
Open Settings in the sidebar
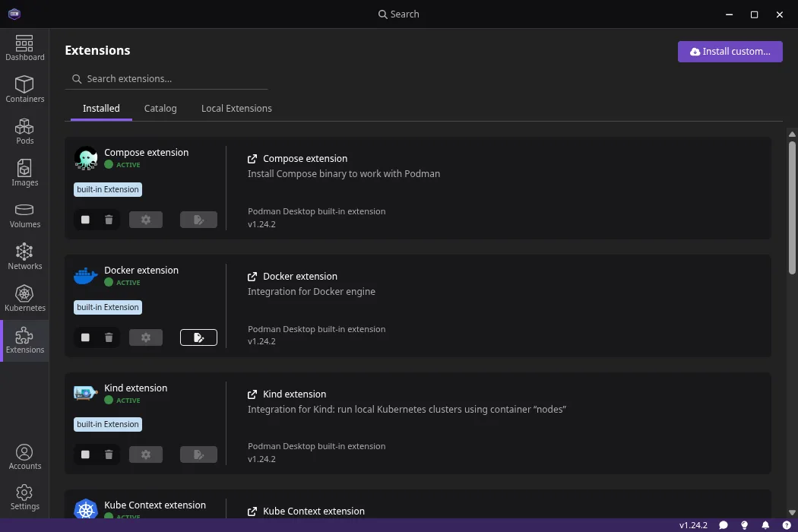24,497
